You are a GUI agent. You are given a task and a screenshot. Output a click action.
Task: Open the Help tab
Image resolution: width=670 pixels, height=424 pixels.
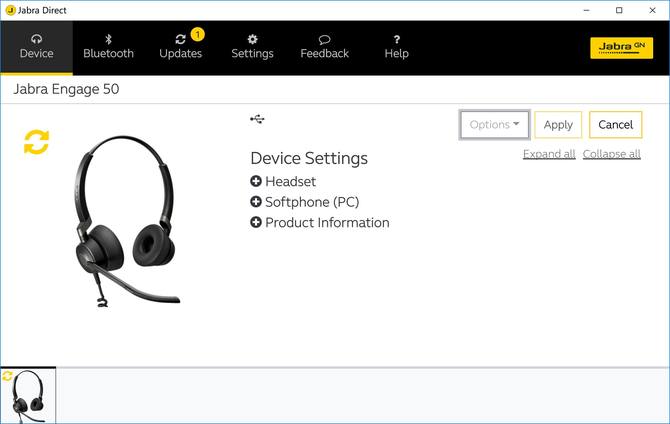point(397,47)
